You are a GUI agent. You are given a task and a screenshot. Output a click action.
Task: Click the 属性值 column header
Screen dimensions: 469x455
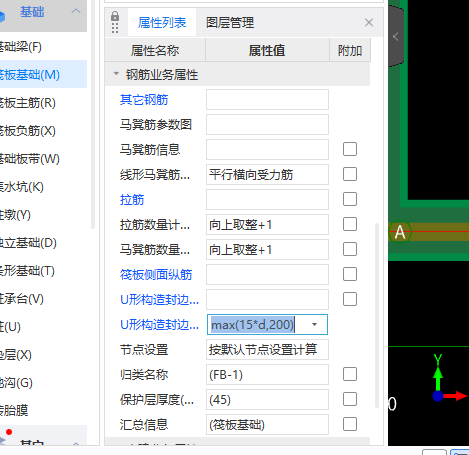(267, 50)
